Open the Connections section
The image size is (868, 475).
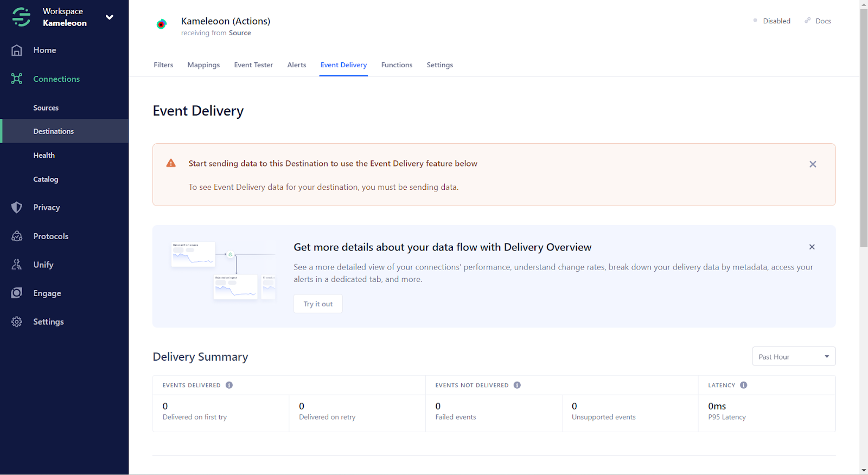[x=56, y=79]
